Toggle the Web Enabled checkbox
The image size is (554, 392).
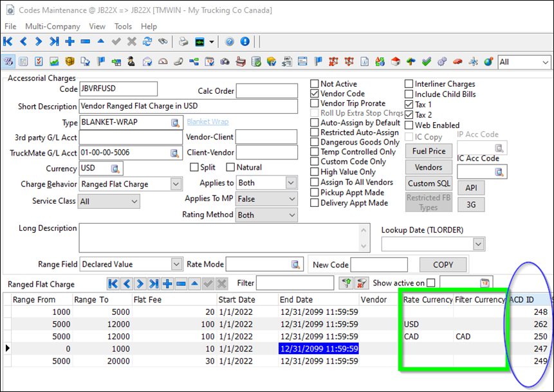point(409,125)
